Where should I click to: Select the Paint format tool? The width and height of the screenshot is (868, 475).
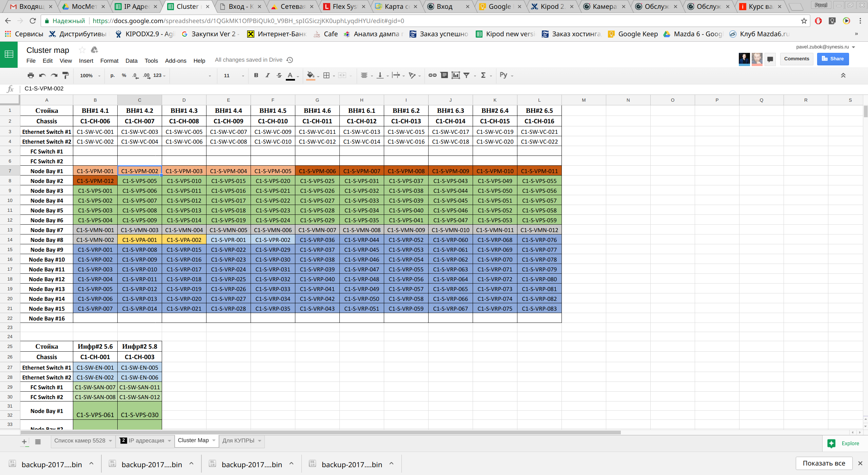[66, 75]
